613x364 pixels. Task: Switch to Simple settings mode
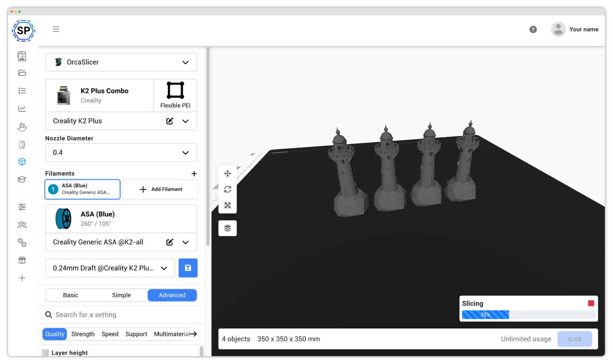click(x=121, y=295)
